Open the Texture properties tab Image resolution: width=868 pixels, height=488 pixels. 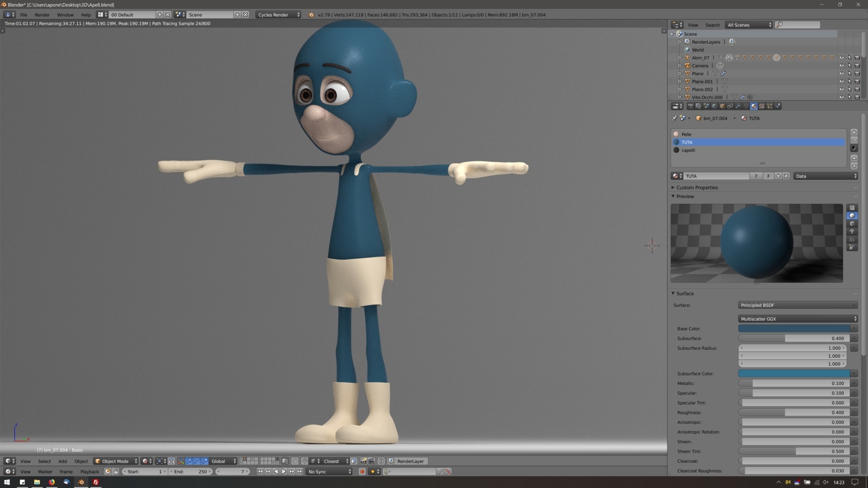(762, 106)
